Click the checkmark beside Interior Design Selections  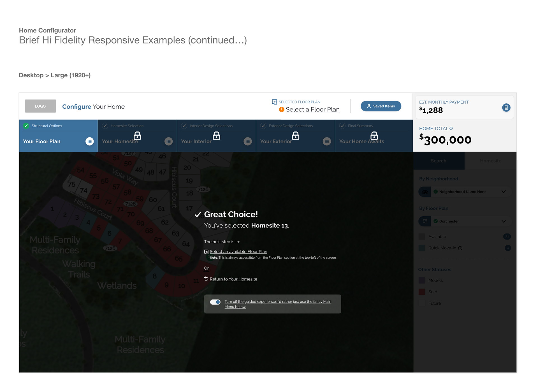click(184, 126)
